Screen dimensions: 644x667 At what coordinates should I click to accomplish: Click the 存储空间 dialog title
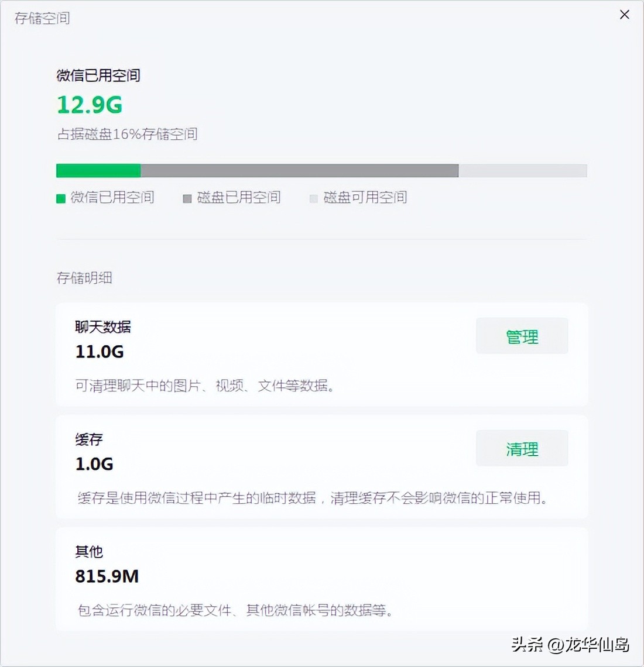(41, 18)
